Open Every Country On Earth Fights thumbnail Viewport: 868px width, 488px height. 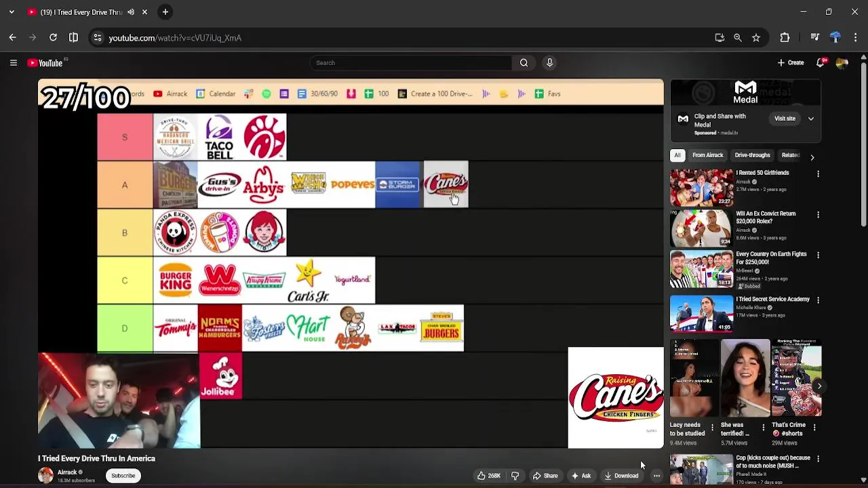[x=701, y=269]
